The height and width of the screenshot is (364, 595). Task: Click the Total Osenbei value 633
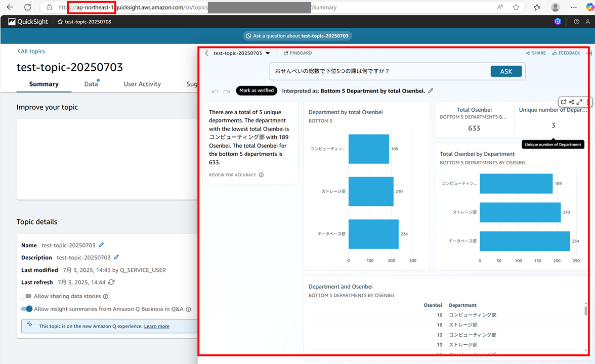click(x=474, y=128)
